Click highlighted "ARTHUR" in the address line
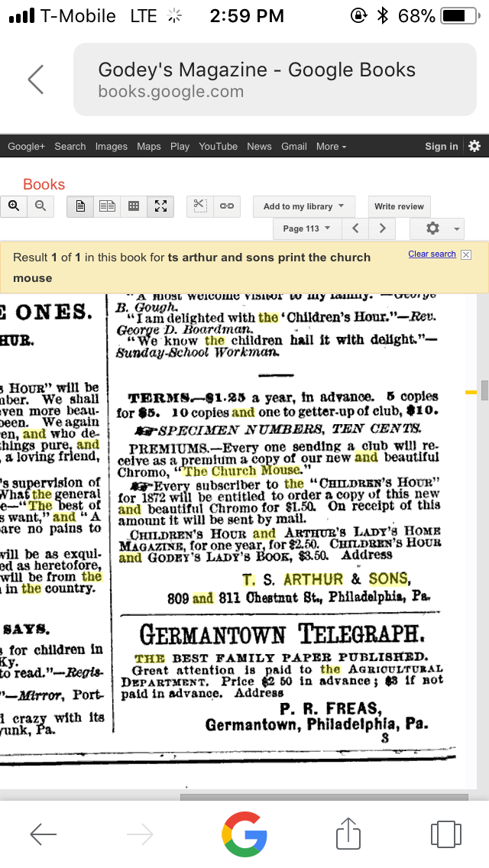489x868 pixels. [313, 580]
